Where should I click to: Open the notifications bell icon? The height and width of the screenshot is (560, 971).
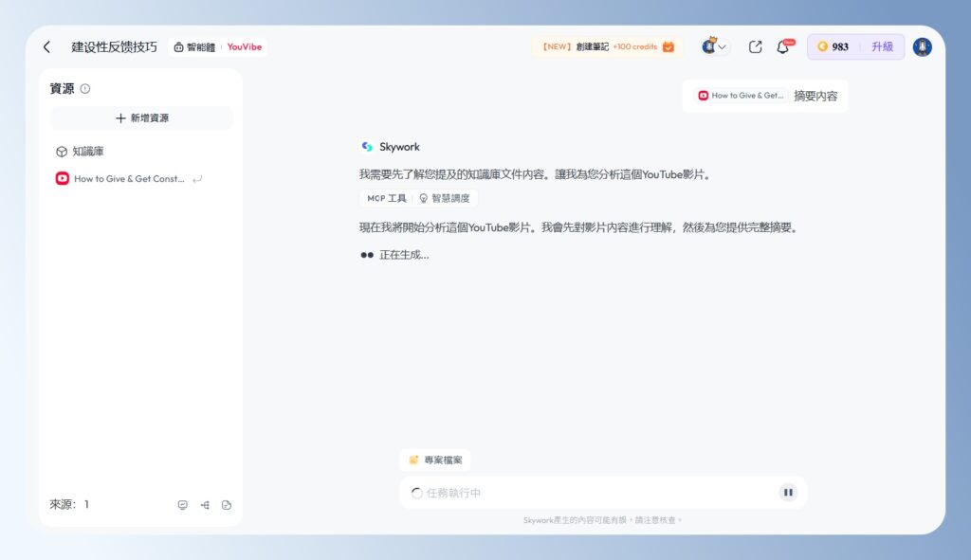[784, 46]
